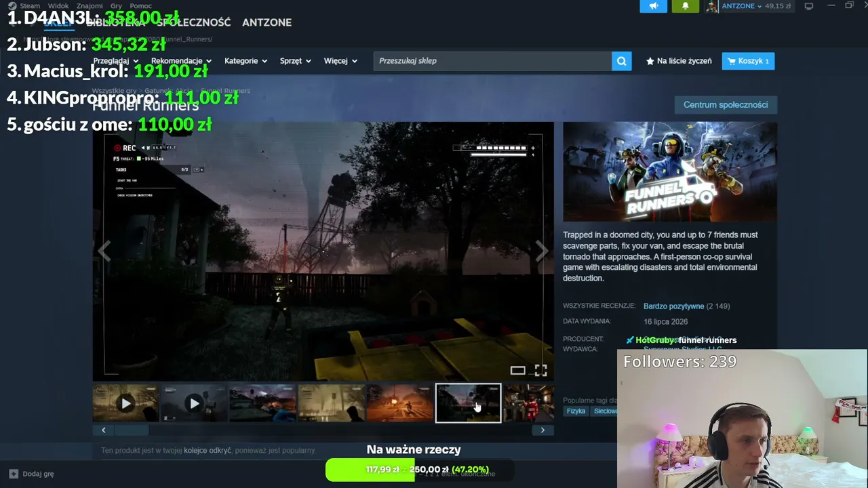Viewport: 868px width, 488px height.
Task: Play the second trailer thumbnail
Action: 195,403
